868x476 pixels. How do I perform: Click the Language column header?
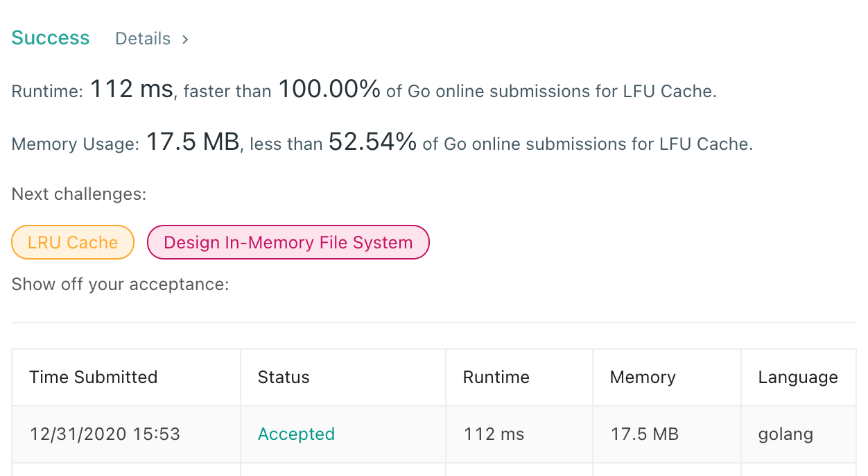click(x=798, y=377)
